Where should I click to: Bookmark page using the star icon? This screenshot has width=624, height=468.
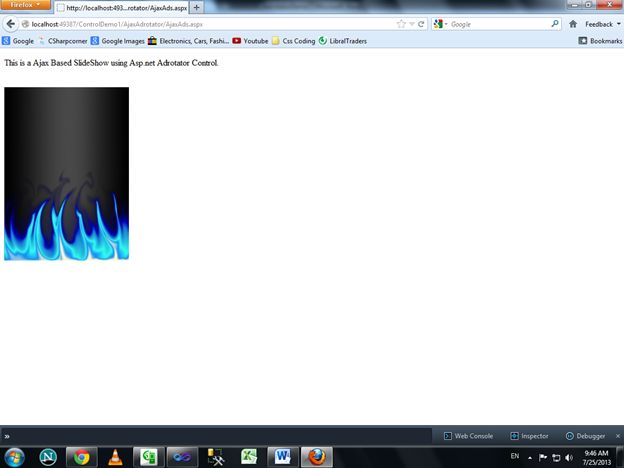401,24
